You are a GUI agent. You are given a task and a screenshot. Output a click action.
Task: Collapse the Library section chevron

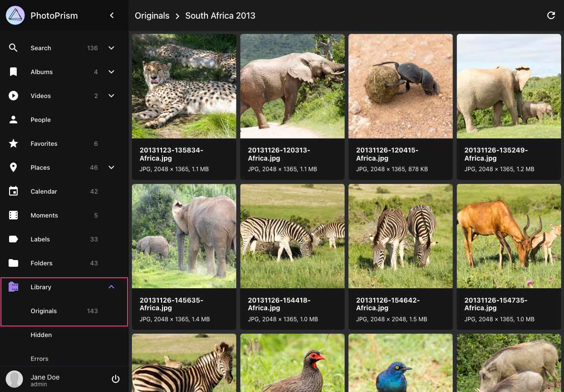point(111,287)
